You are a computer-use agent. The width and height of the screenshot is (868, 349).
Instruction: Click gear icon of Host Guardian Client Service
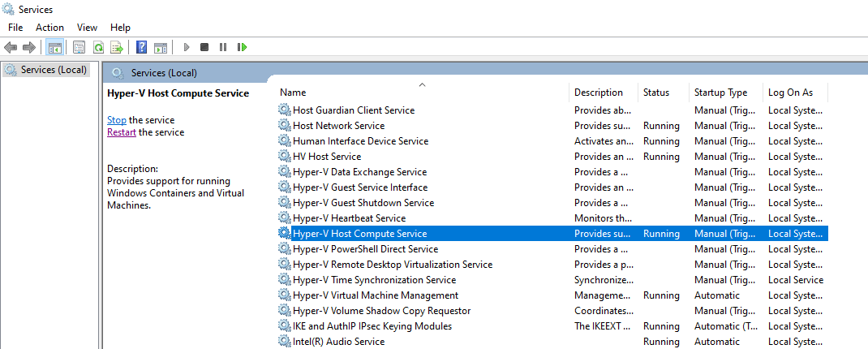[285, 110]
